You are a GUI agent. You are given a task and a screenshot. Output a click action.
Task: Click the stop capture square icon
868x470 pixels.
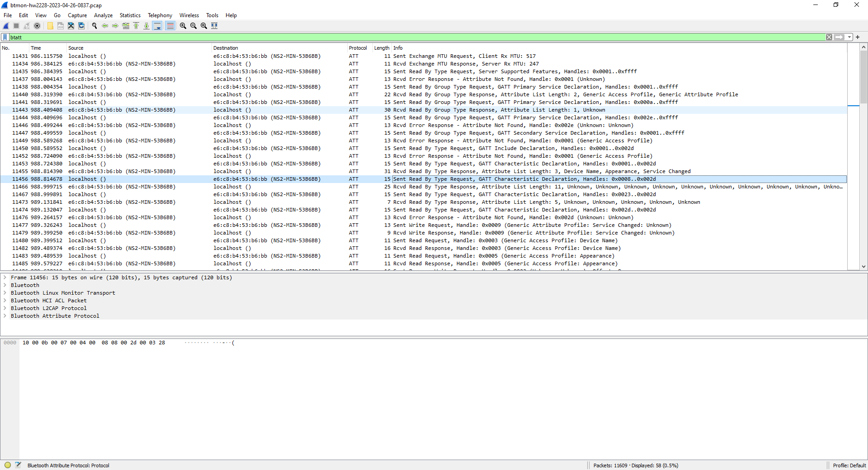[16, 26]
